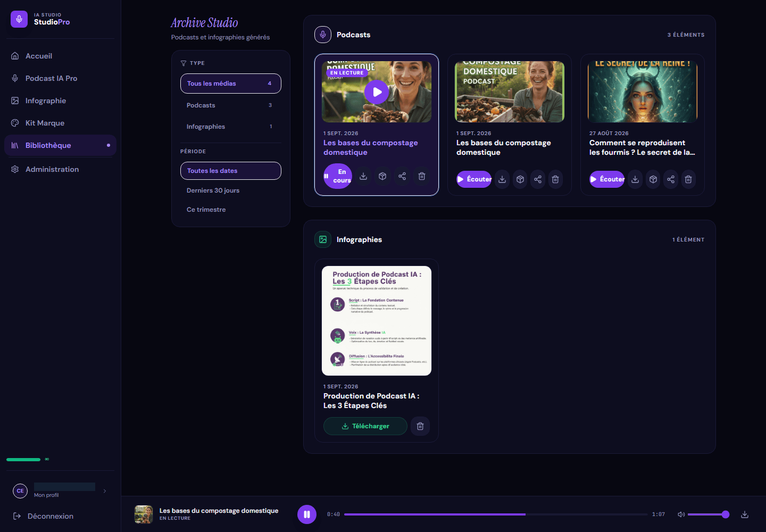Share the fourmis podcast

point(671,179)
